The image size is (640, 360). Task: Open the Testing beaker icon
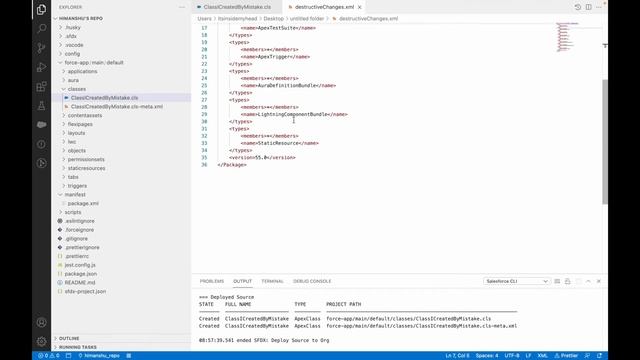[41, 106]
